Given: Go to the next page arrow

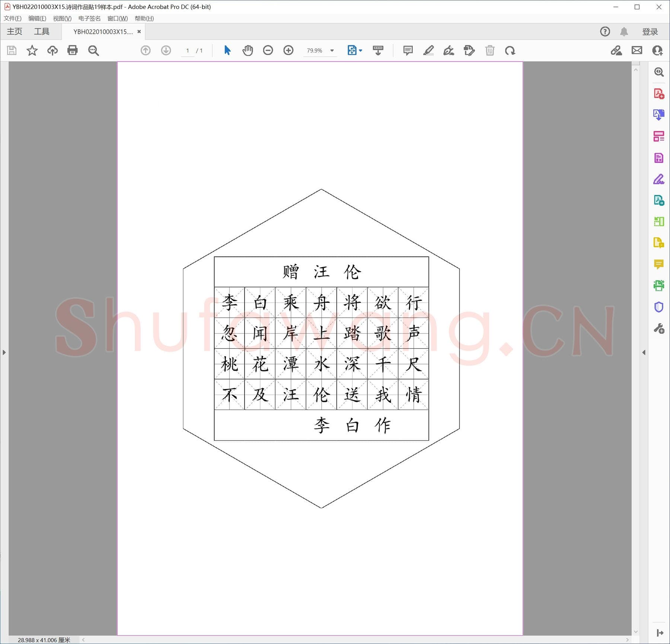Looking at the screenshot, I should pyautogui.click(x=166, y=50).
